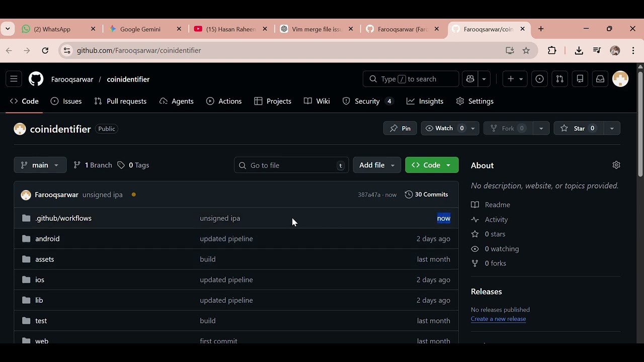Open the .github/workflows folder
Screen dimensions: 644x362
pos(63,218)
